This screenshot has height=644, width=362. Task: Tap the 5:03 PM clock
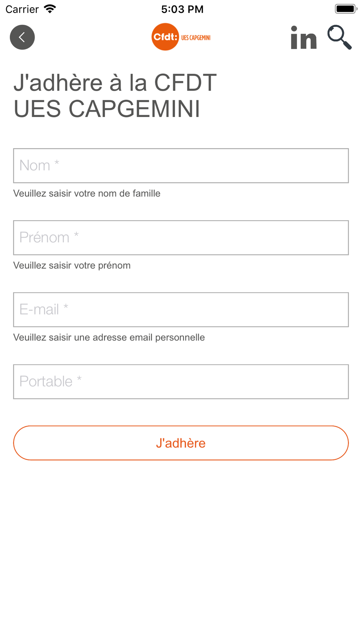pos(182,9)
